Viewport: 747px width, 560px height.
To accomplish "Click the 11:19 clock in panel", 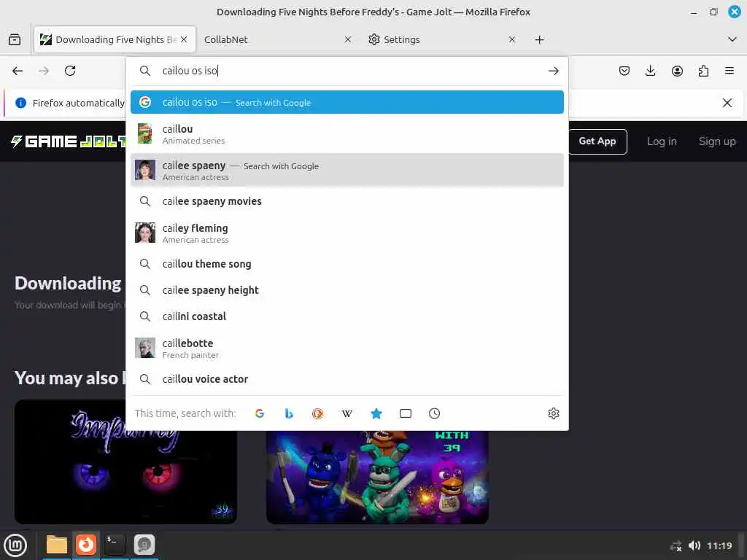I will [719, 545].
